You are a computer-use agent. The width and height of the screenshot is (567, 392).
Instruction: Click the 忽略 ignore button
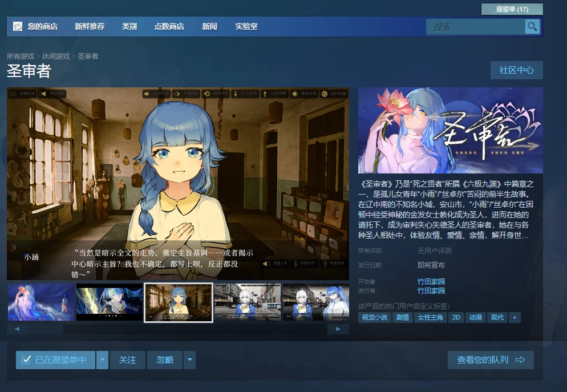point(165,360)
